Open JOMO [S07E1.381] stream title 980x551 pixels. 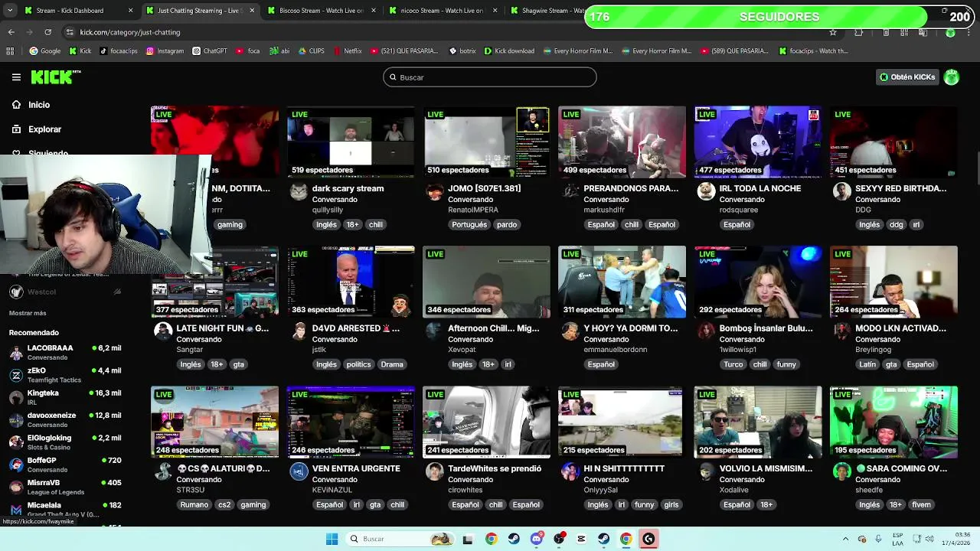(484, 188)
